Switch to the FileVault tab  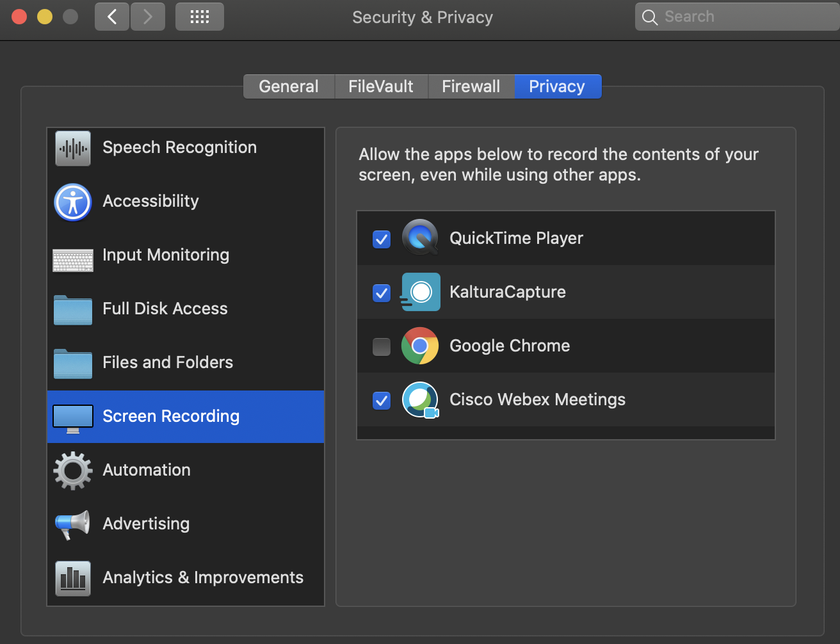[x=381, y=86]
